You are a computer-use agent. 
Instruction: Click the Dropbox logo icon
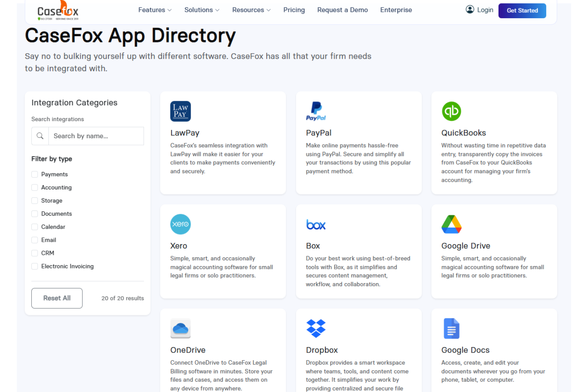(x=316, y=328)
